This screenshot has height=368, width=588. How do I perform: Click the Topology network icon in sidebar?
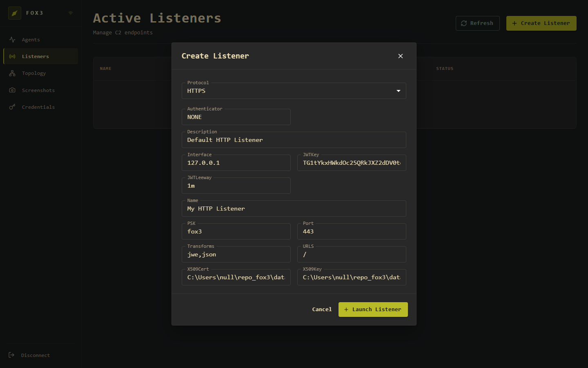[12, 73]
